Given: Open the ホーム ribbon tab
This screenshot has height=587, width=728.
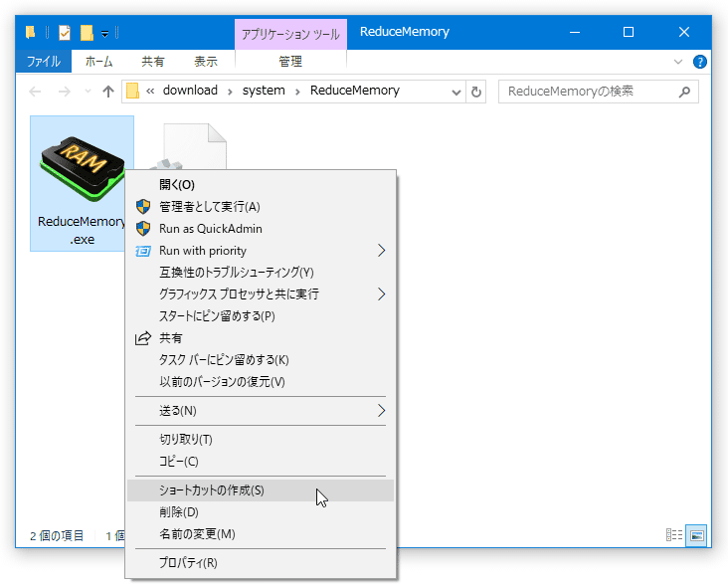Looking at the screenshot, I should point(98,62).
